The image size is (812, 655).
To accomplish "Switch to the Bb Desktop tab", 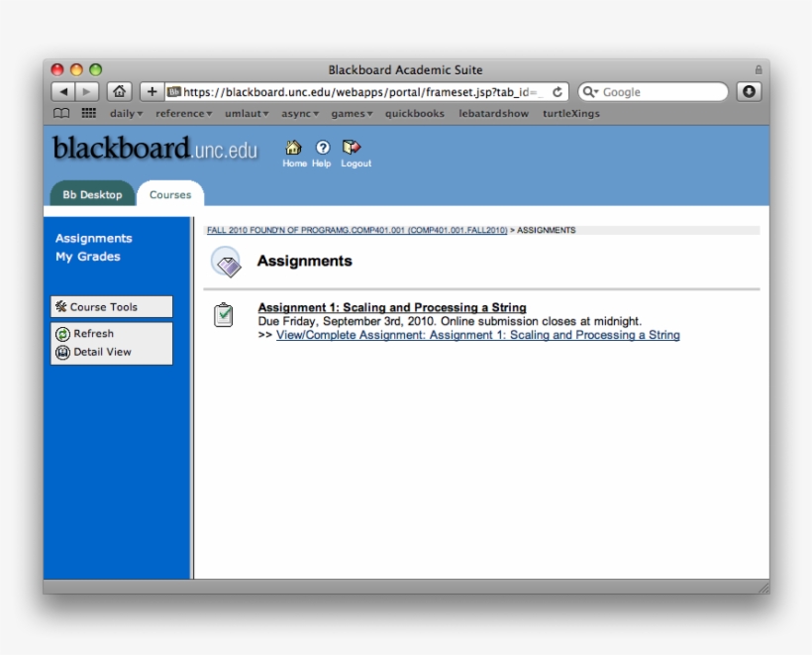I will [x=94, y=194].
